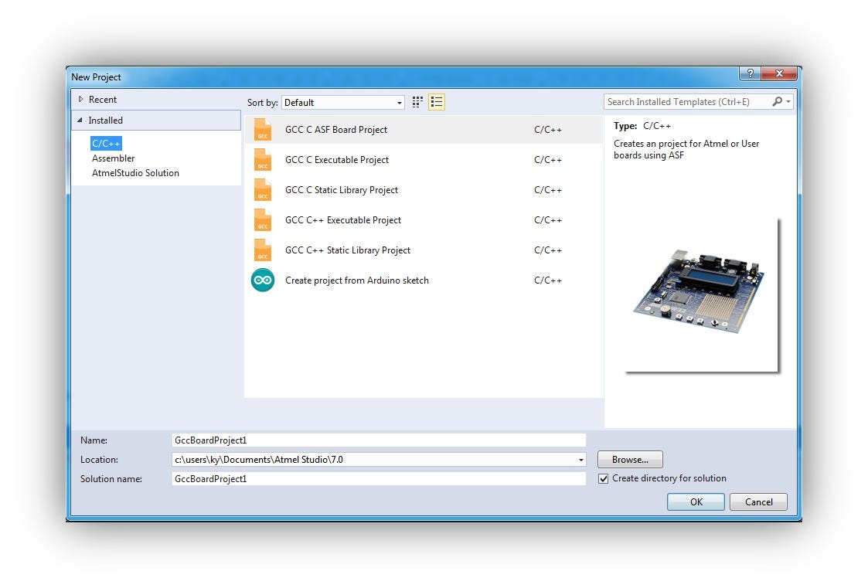Click the GCC C ASF Board Project icon
Viewport: 868px width, 588px height.
(x=263, y=130)
